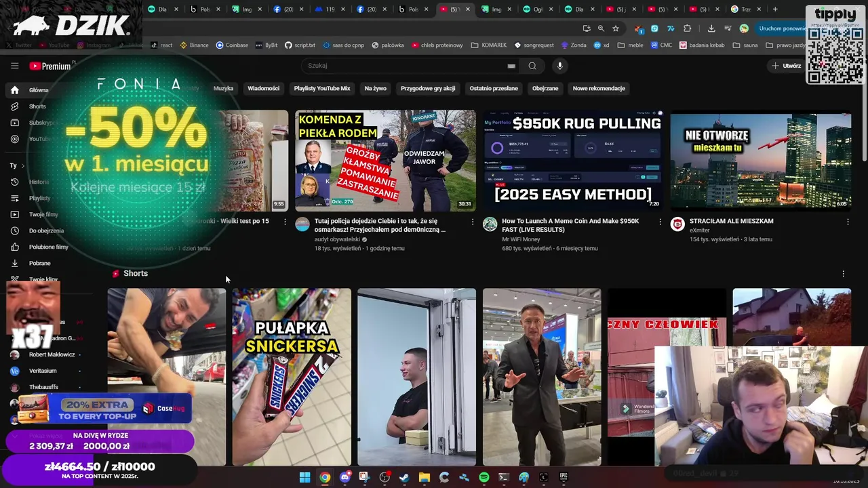
Task: Open $950K RUG PULLING video thumbnail
Action: [572, 161]
